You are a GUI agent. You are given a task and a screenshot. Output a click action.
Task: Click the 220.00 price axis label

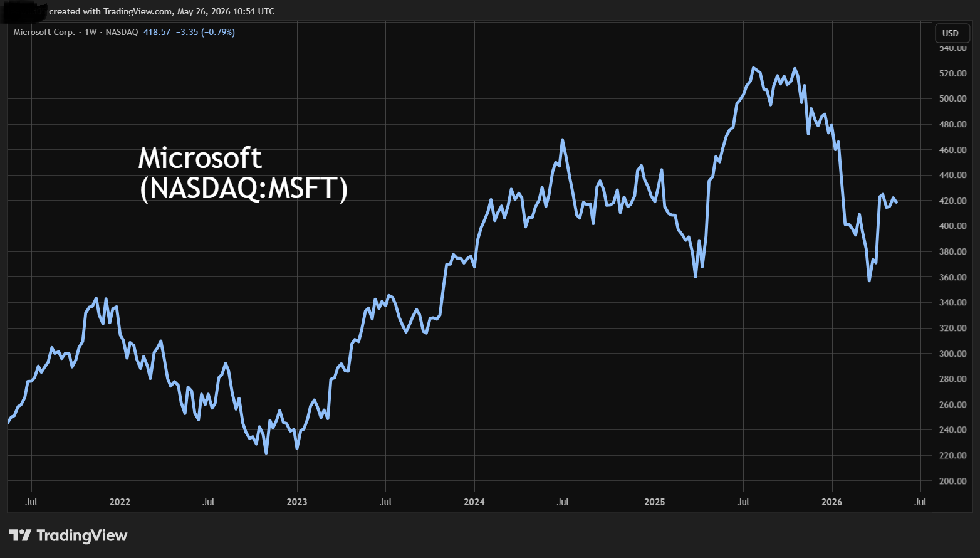coord(952,455)
